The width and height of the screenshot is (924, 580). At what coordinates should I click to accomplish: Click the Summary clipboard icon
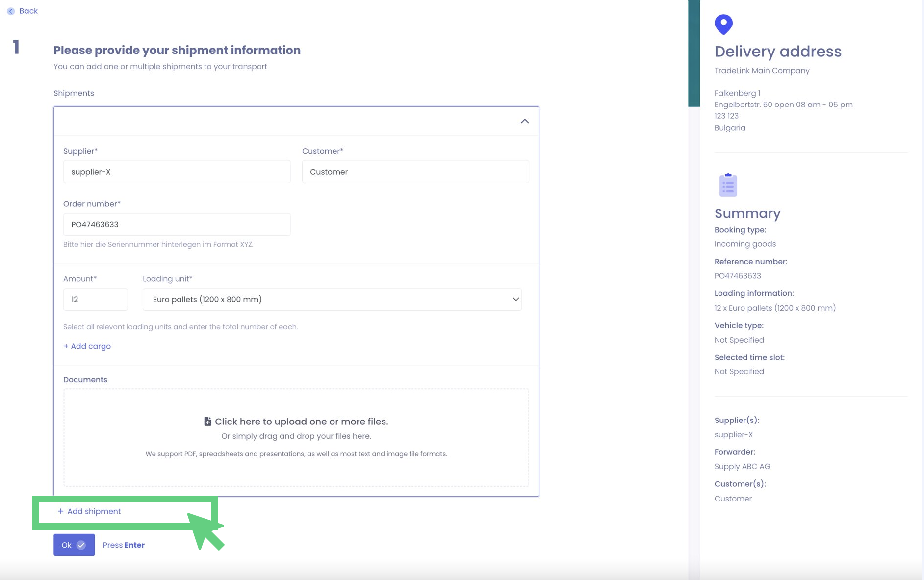[728, 185]
